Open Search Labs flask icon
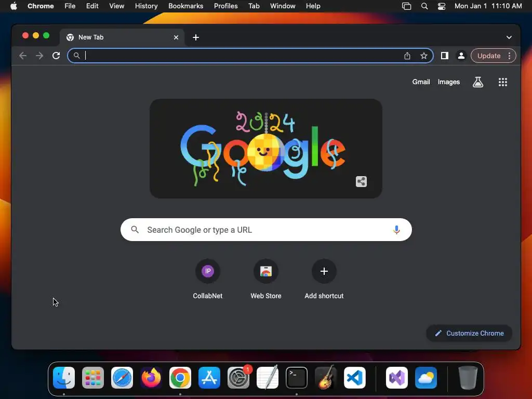This screenshot has width=532, height=399. pos(478,82)
